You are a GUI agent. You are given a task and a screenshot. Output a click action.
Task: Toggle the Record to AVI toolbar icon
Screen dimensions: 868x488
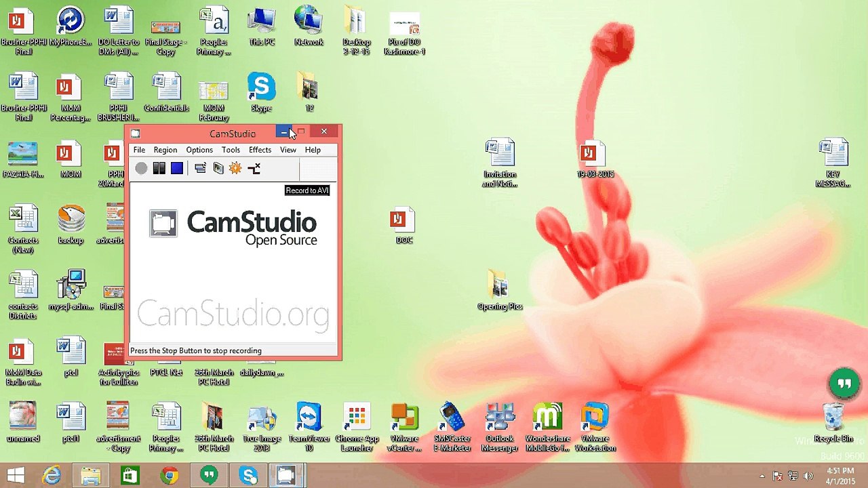click(x=218, y=168)
